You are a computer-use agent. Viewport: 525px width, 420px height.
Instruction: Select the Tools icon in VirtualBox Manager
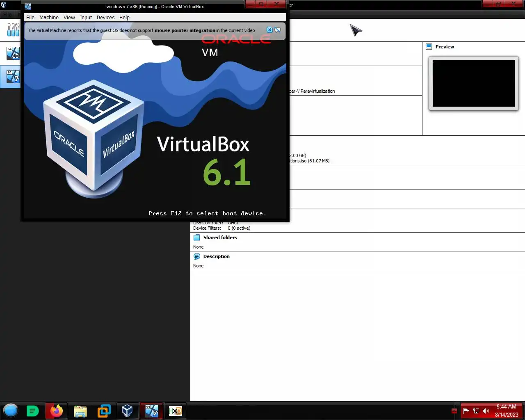click(x=13, y=30)
